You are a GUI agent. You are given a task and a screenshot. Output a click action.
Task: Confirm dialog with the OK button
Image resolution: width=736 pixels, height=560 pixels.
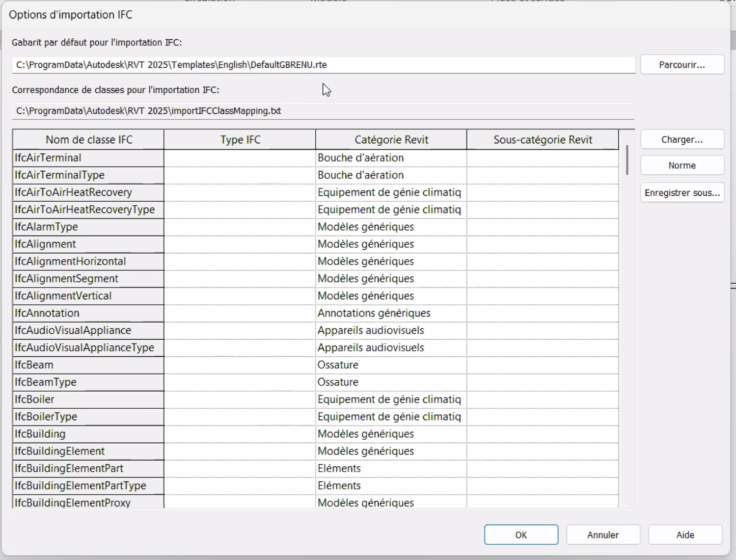(520, 534)
